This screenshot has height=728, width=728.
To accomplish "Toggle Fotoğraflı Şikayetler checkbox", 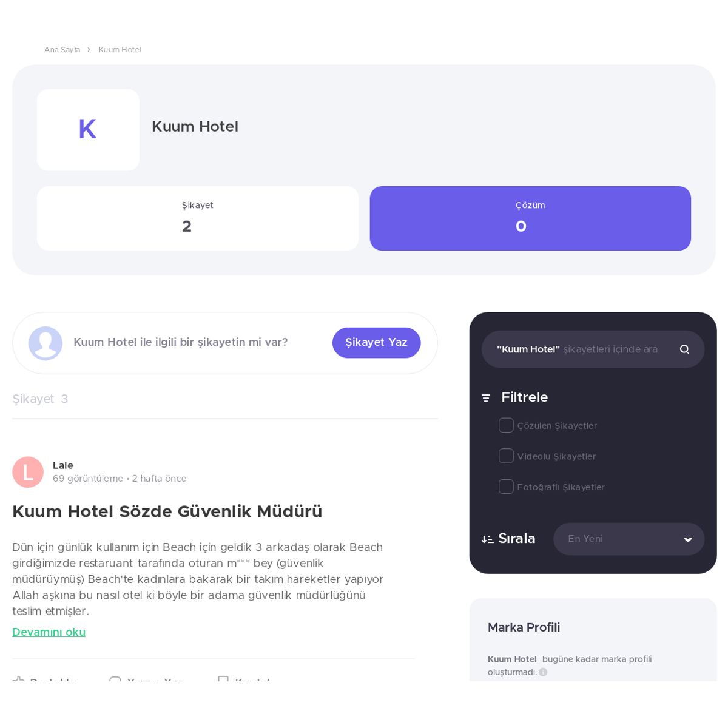I will coord(506,487).
